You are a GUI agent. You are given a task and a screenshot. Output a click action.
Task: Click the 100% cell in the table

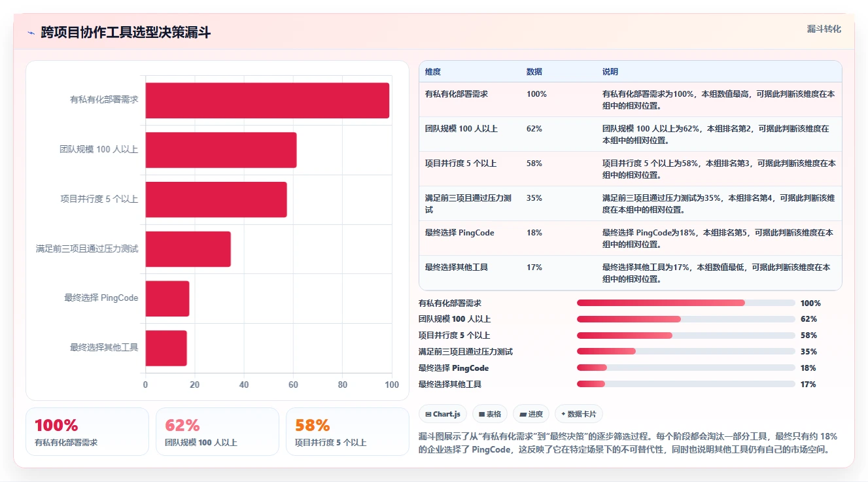[x=536, y=94]
